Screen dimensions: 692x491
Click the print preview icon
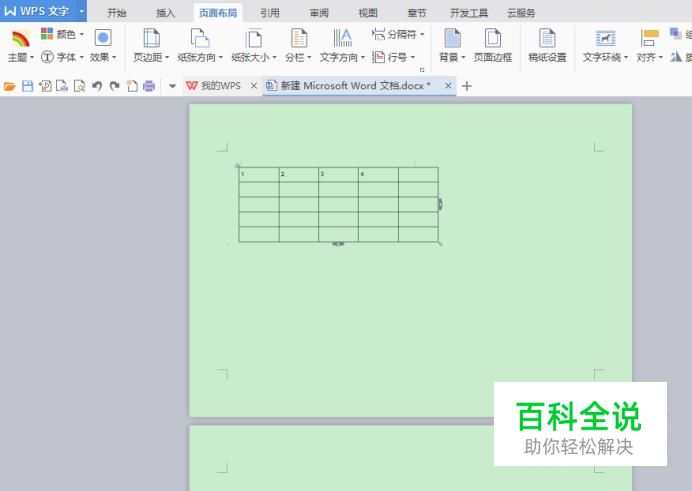click(79, 86)
